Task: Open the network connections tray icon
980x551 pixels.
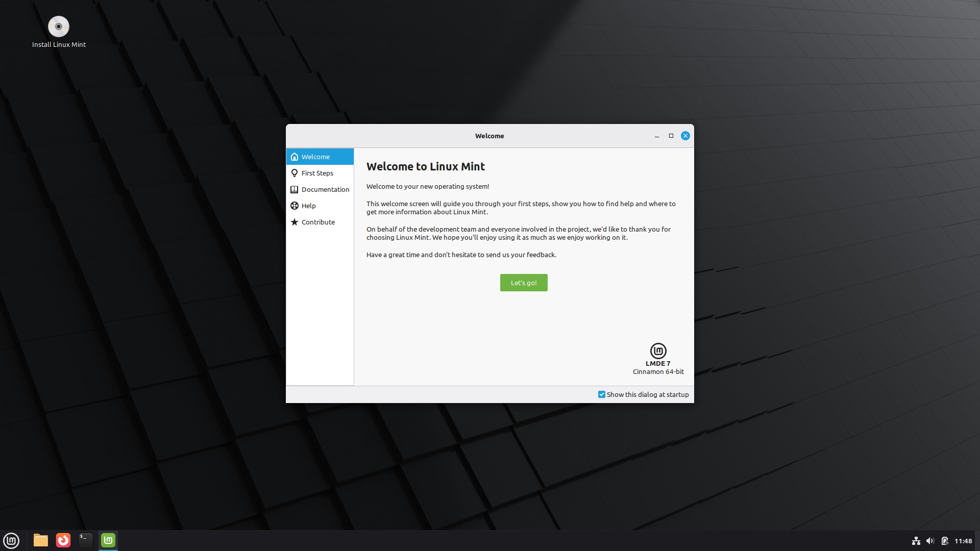Action: 916,541
